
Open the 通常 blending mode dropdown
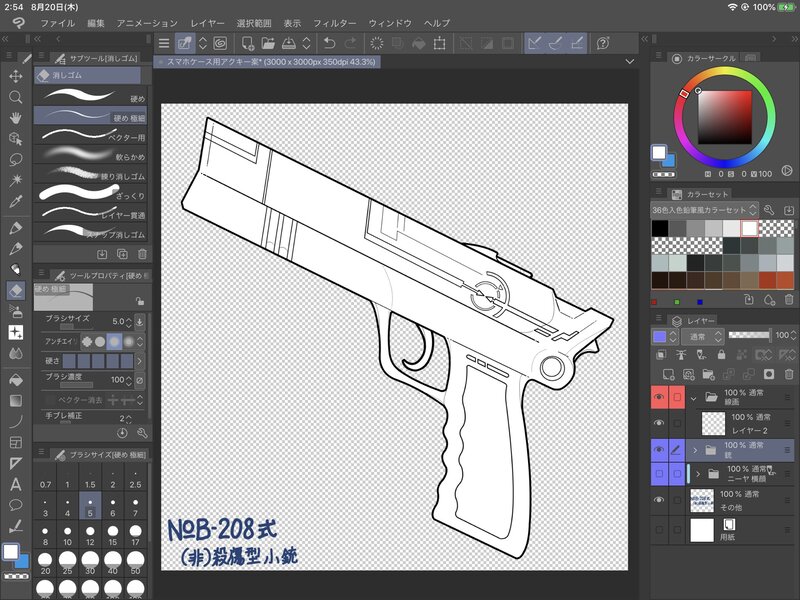(704, 336)
